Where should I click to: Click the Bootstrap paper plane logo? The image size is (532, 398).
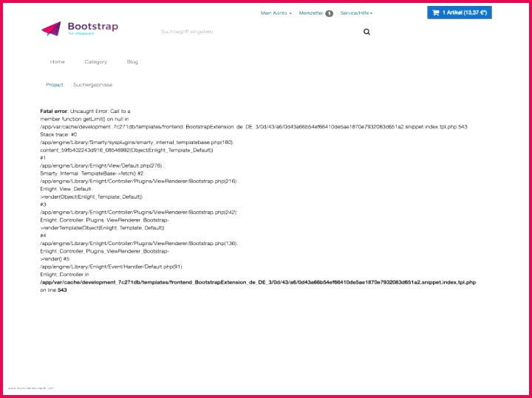coord(51,29)
